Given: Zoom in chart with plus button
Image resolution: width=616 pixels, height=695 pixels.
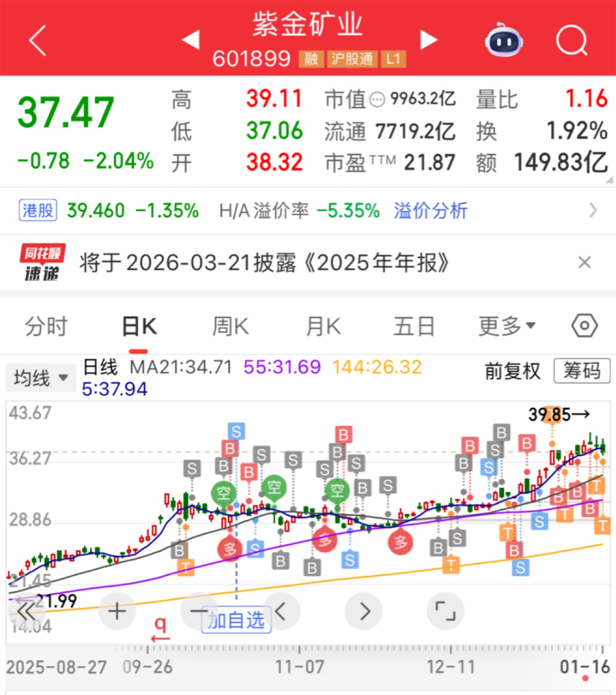Looking at the screenshot, I should pos(117,611).
